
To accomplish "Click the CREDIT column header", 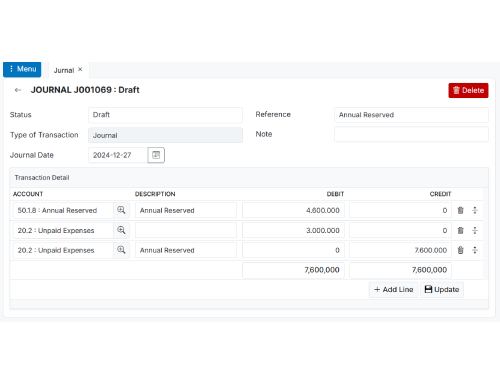I will coord(440,194).
